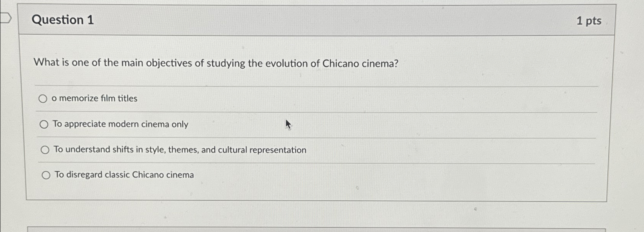
Task: Click the second answer's divider line
Action: (x=308, y=137)
